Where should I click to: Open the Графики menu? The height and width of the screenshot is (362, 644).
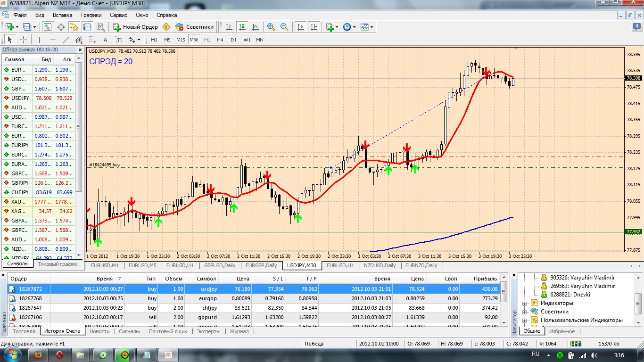point(91,15)
